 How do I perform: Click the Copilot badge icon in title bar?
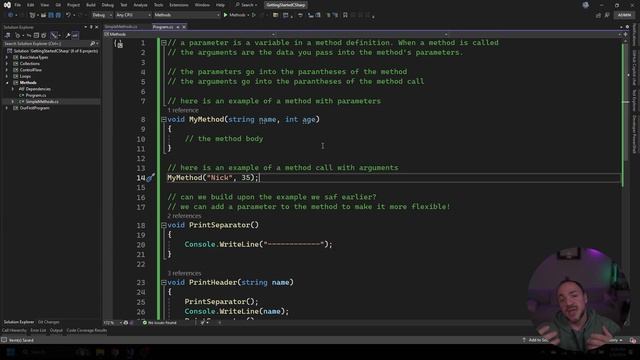[x=586, y=5]
